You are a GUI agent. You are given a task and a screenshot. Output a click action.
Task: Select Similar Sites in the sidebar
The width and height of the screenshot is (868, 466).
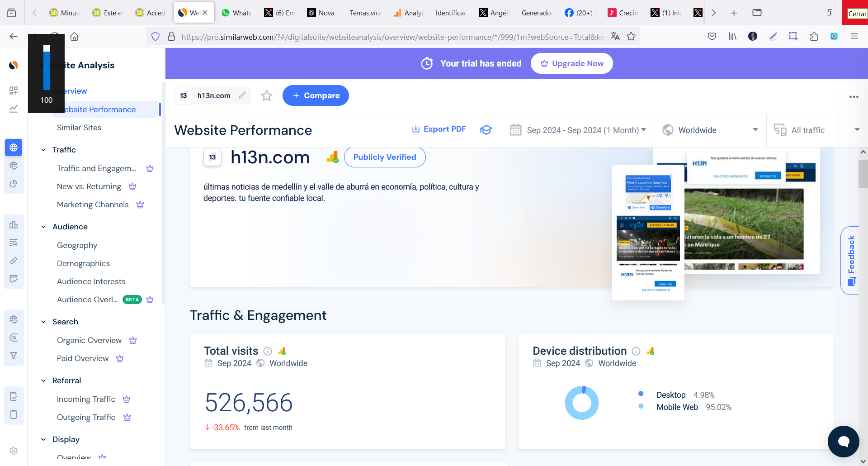[79, 128]
